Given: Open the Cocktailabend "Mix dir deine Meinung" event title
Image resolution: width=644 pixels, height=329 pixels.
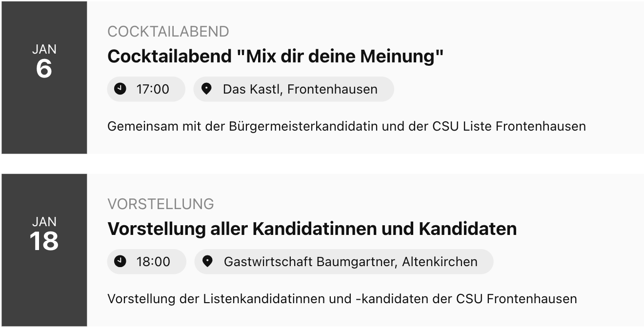Looking at the screenshot, I should pyautogui.click(x=275, y=57).
